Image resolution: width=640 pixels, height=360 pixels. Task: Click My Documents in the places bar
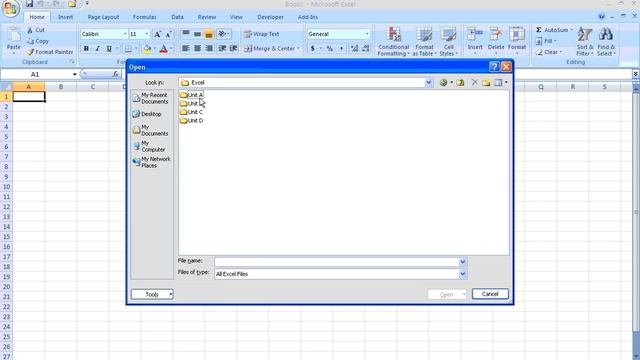pyautogui.click(x=151, y=130)
